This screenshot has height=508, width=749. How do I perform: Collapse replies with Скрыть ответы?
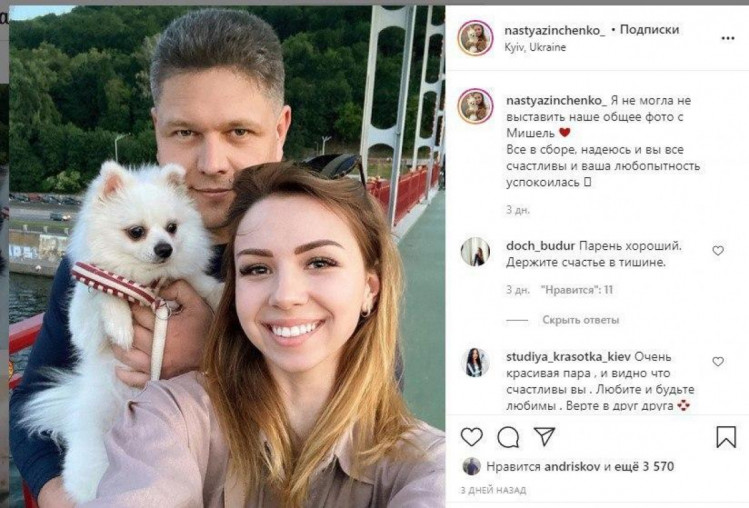pyautogui.click(x=580, y=320)
